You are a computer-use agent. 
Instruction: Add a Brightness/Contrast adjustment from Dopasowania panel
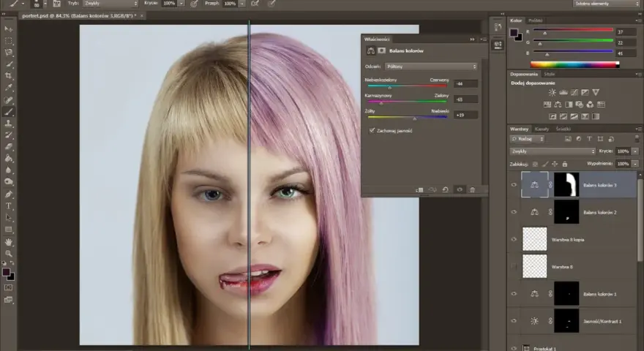point(553,92)
